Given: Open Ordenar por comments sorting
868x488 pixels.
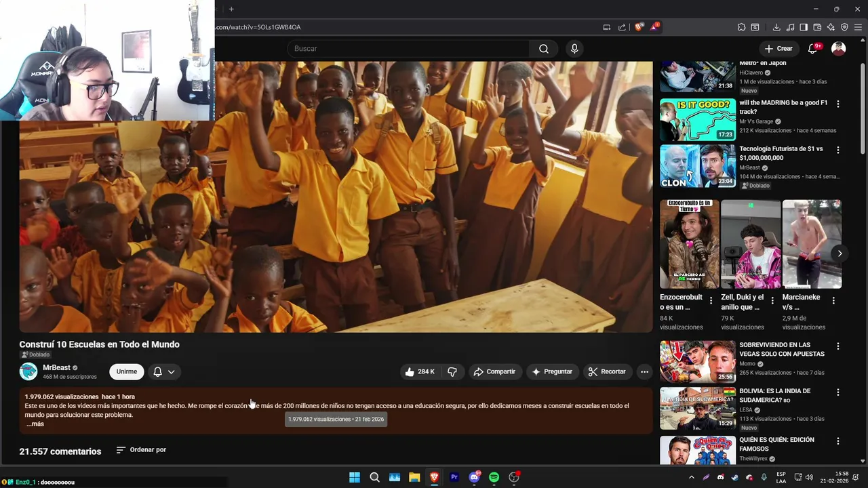Looking at the screenshot, I should pos(141,450).
